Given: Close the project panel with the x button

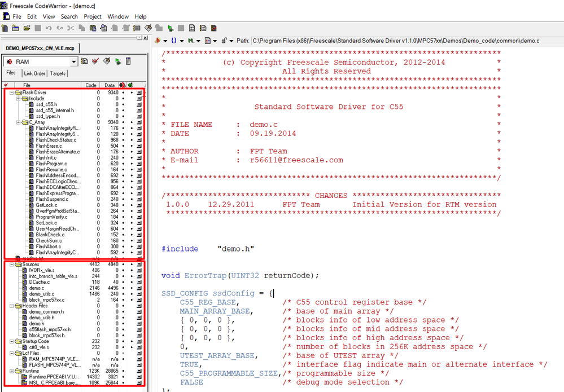Looking at the screenshot, I should (145, 38).
